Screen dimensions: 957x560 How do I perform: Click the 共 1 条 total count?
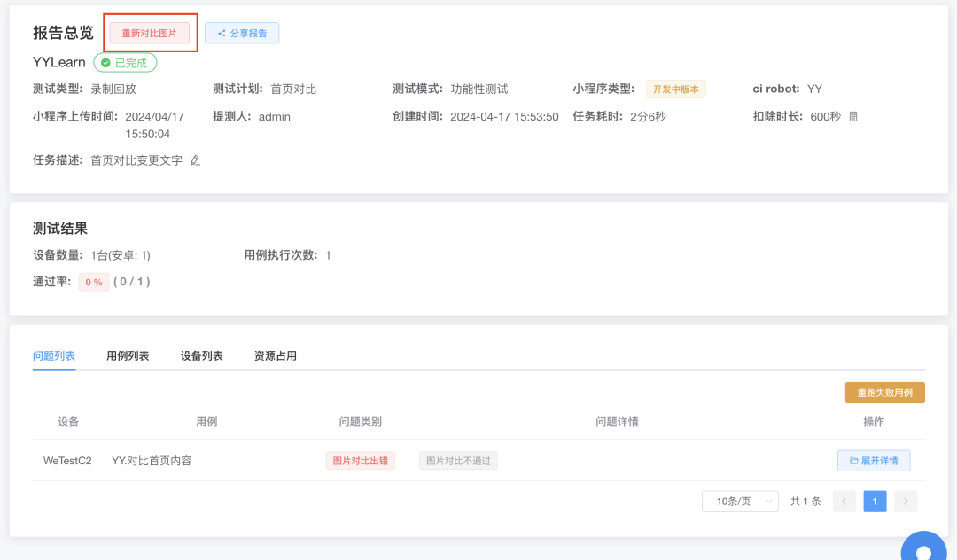click(805, 502)
